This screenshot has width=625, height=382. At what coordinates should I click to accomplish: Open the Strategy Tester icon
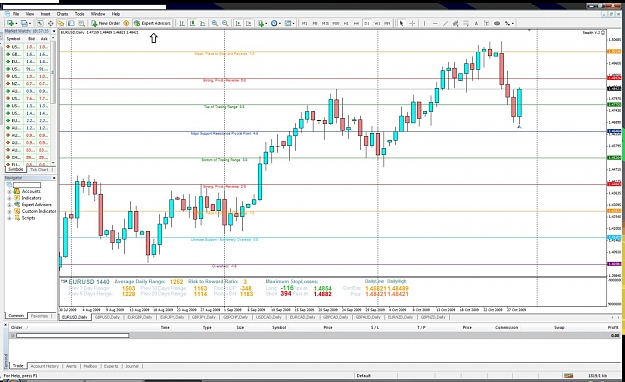tap(82, 23)
